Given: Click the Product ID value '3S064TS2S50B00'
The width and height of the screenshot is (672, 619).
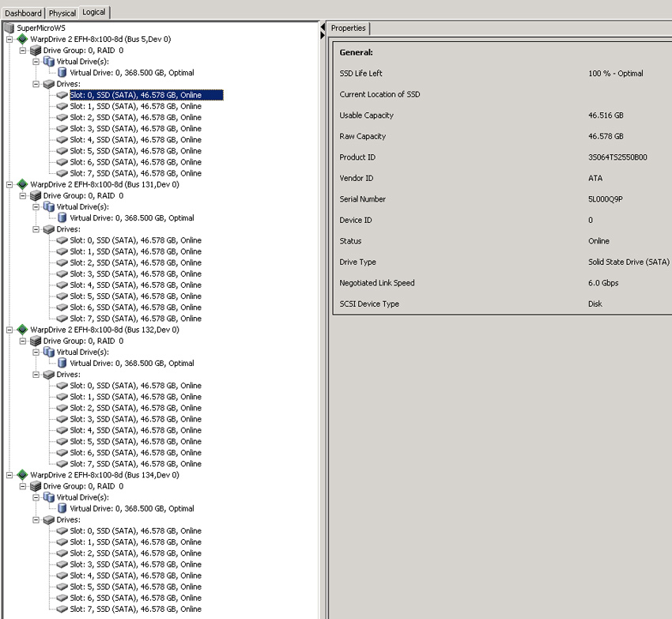Looking at the screenshot, I should click(617, 157).
